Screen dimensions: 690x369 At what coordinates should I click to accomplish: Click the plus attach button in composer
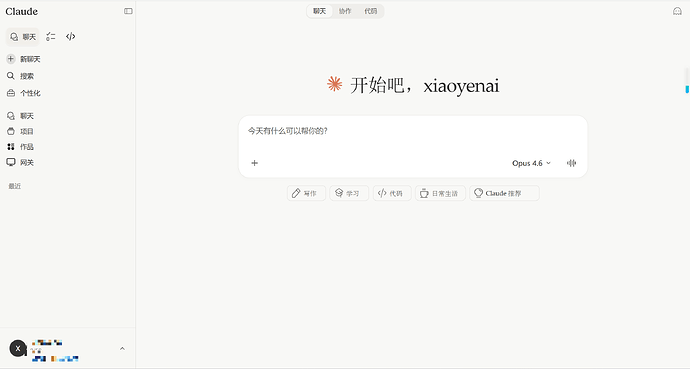point(254,163)
